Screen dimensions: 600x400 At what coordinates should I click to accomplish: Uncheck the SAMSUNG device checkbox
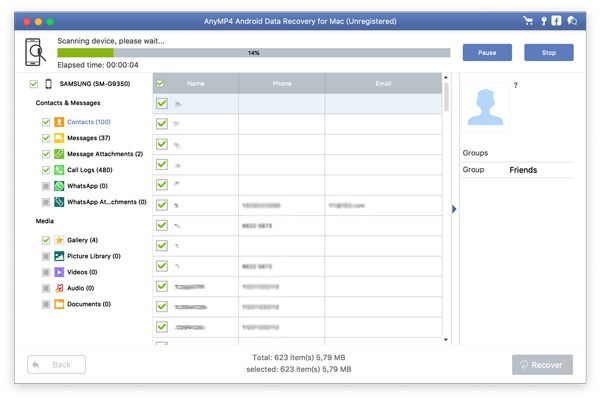click(x=34, y=85)
